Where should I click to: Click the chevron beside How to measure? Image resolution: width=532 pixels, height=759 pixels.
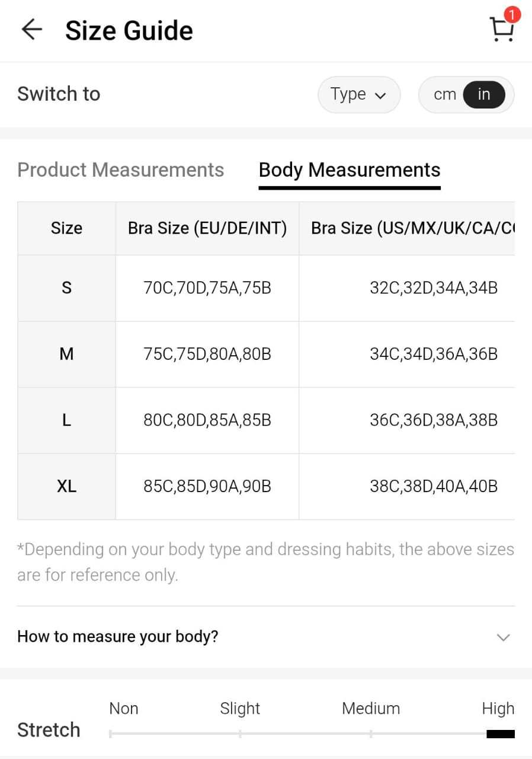pos(503,637)
